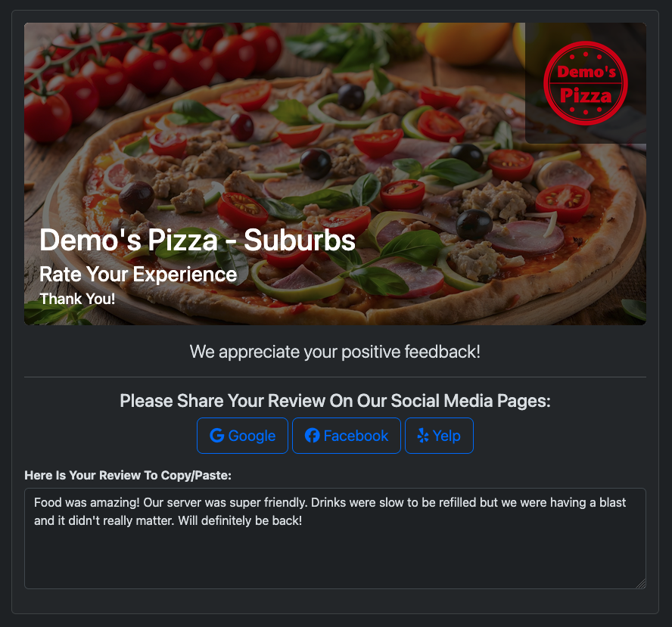Click the Demo's Pizza - Suburbs heading

coord(198,240)
